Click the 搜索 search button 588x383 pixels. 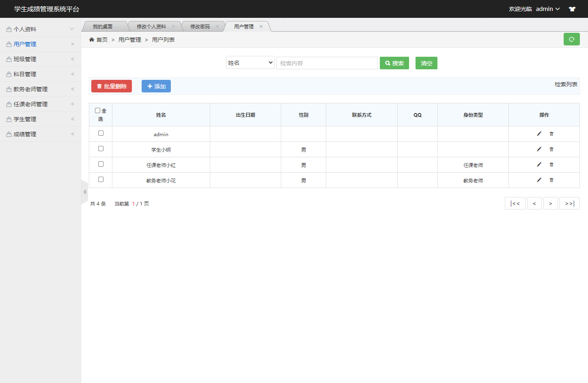394,63
